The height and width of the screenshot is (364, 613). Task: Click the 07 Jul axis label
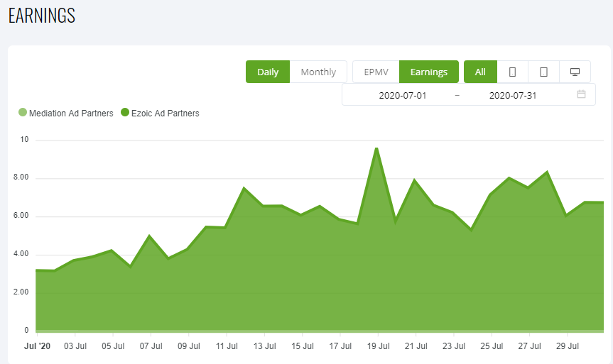(151, 346)
